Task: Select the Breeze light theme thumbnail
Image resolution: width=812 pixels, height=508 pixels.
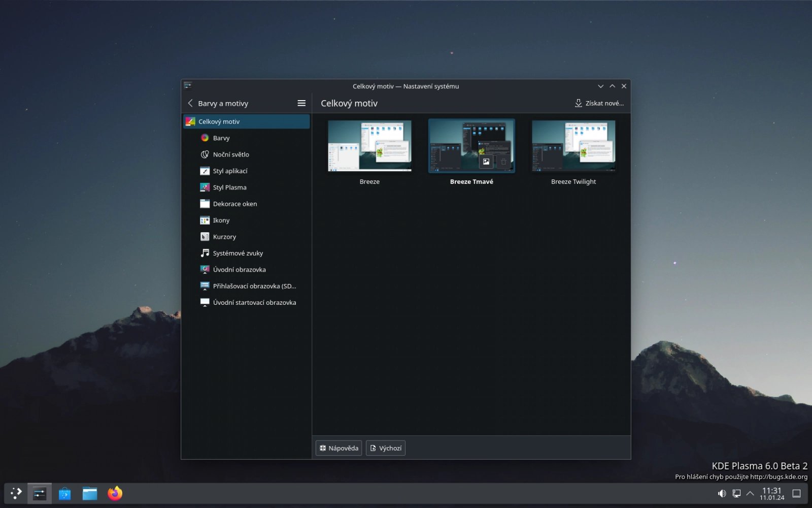Action: [369, 146]
